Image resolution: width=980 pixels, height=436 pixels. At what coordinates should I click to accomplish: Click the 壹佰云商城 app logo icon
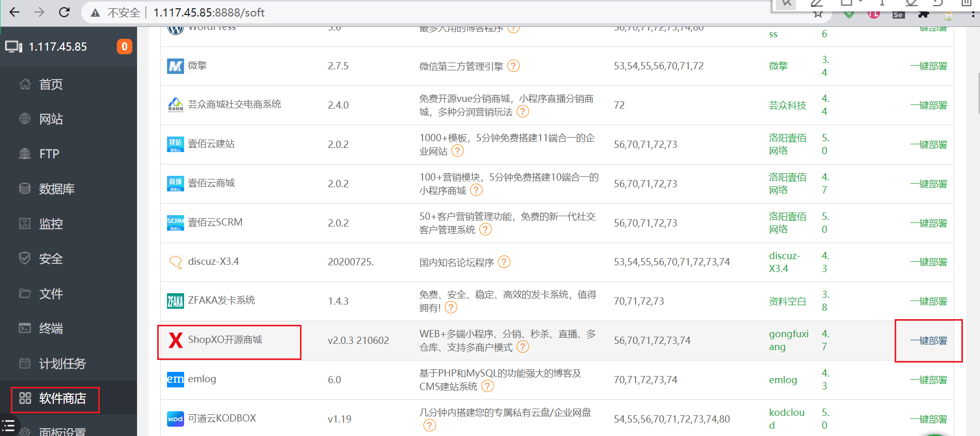pos(175,183)
